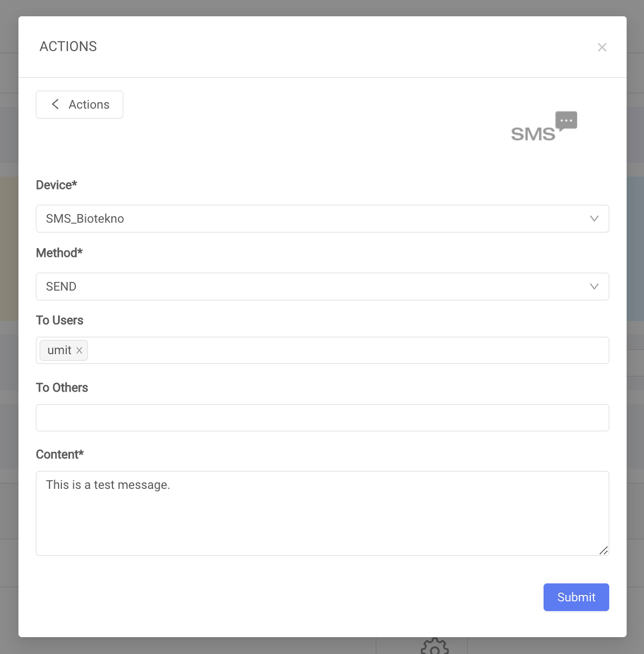Click the Content* field label

[x=60, y=455]
